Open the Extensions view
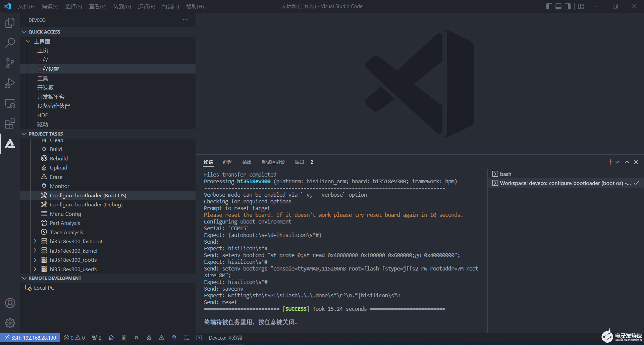644x345 pixels. point(10,124)
